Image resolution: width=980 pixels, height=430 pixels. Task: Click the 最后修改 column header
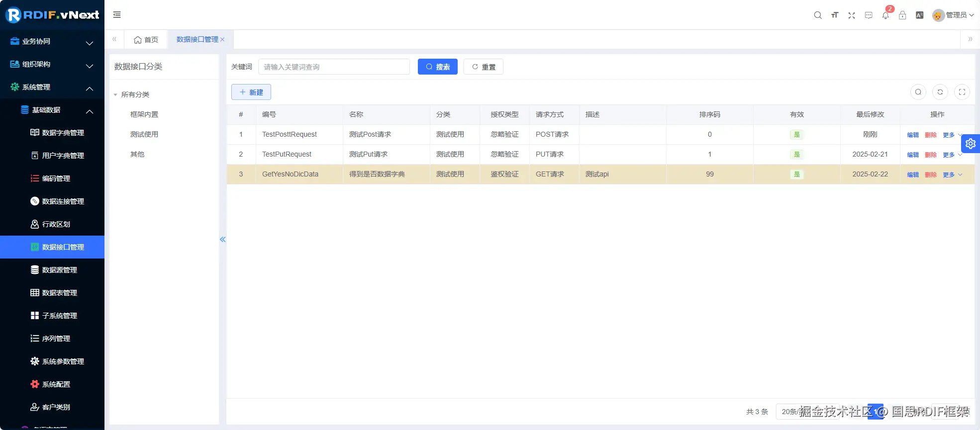point(870,114)
